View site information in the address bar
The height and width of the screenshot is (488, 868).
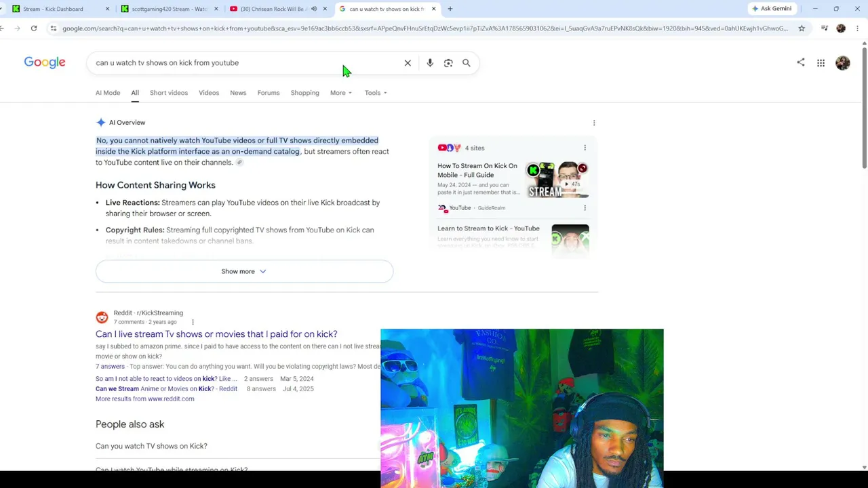pyautogui.click(x=53, y=28)
